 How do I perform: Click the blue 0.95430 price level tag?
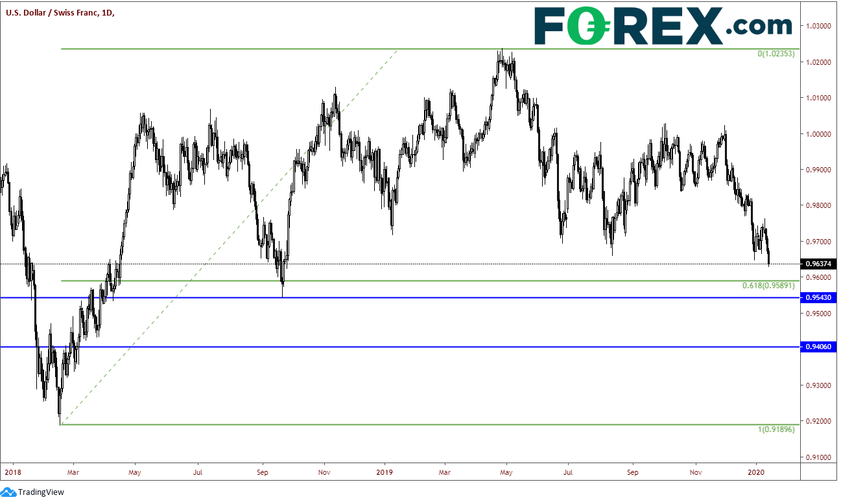(x=819, y=297)
